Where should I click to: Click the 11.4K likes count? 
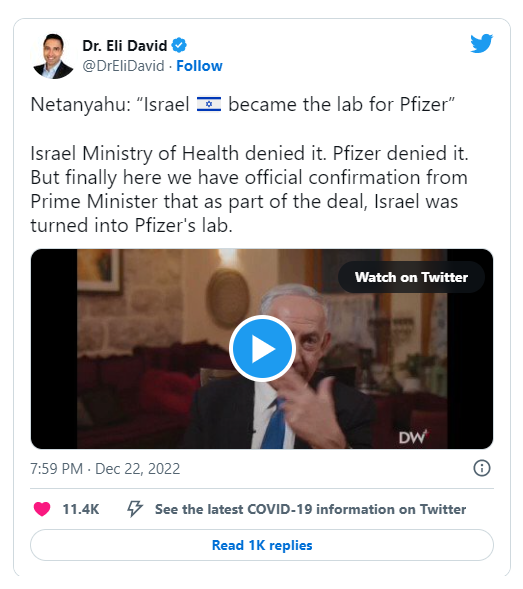pyautogui.click(x=80, y=509)
